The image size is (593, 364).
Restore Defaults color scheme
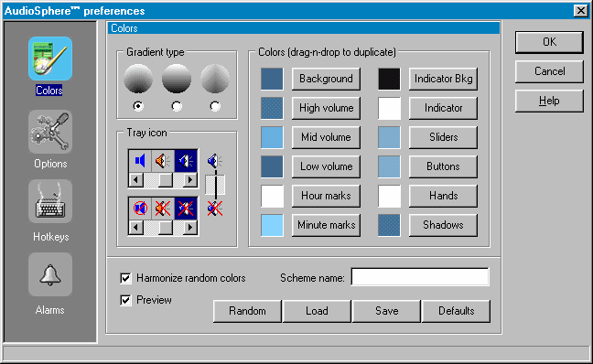(x=456, y=311)
